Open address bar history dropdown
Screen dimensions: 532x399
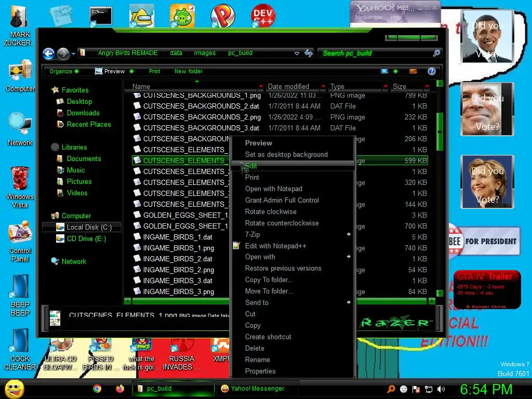click(297, 54)
